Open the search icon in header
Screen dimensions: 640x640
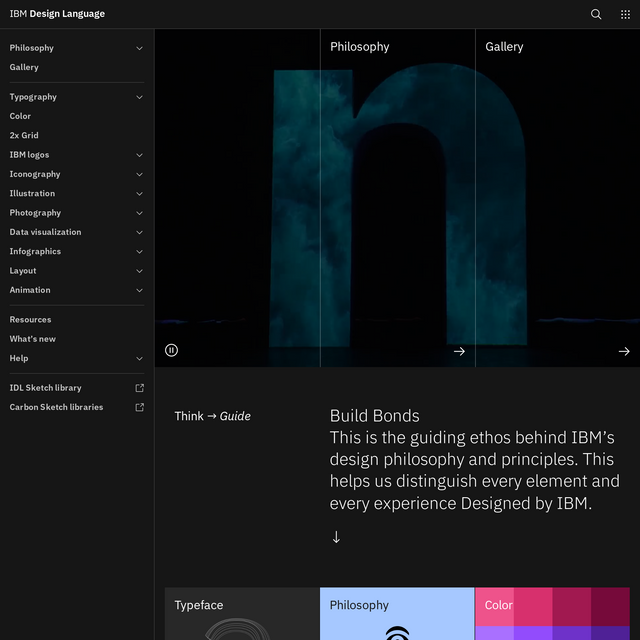coord(596,14)
